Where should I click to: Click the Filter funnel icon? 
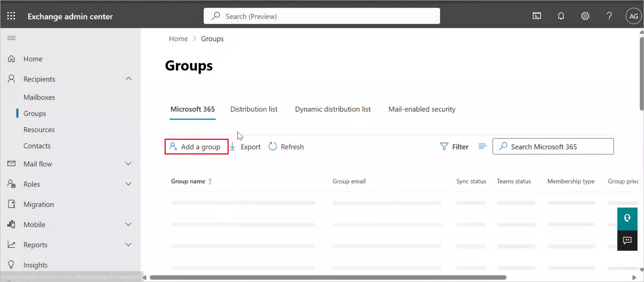click(444, 146)
